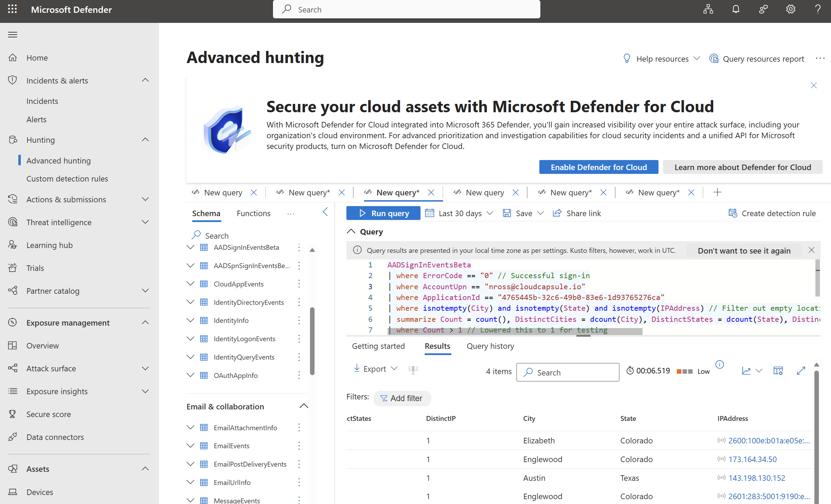The image size is (831, 504).
Task: Click the organization network icon in header
Action: pos(708,9)
